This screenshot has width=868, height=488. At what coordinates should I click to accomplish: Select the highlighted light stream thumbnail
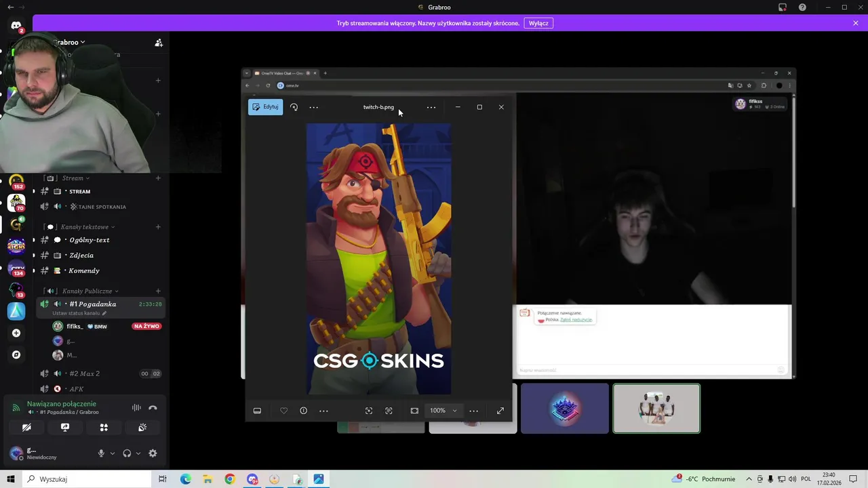[656, 409]
